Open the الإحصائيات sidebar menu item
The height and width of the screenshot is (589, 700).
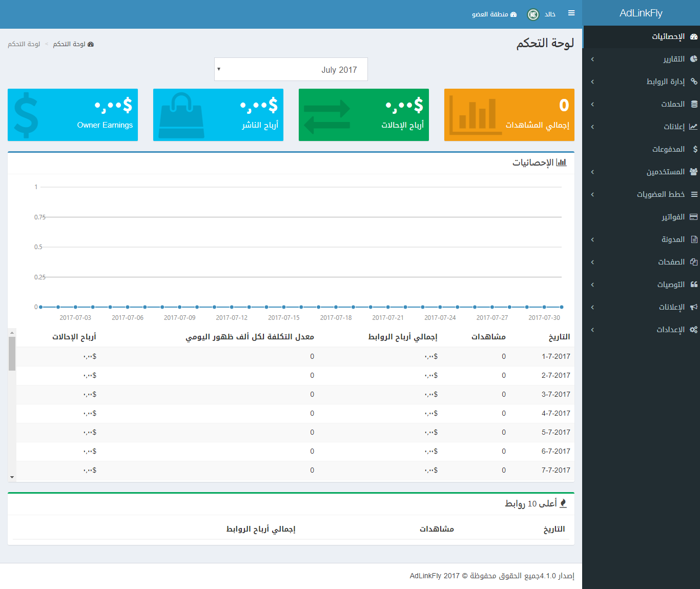point(668,36)
